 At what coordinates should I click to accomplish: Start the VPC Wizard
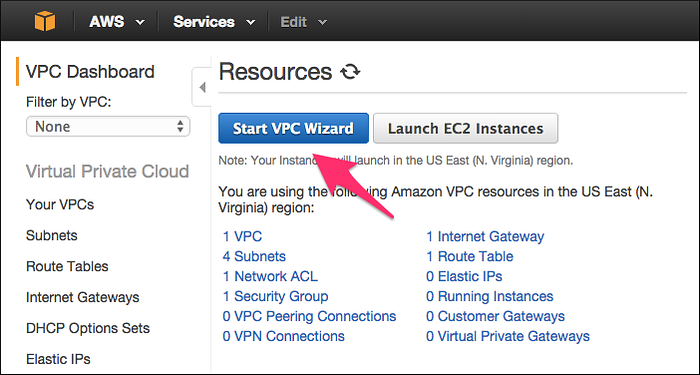(x=293, y=129)
